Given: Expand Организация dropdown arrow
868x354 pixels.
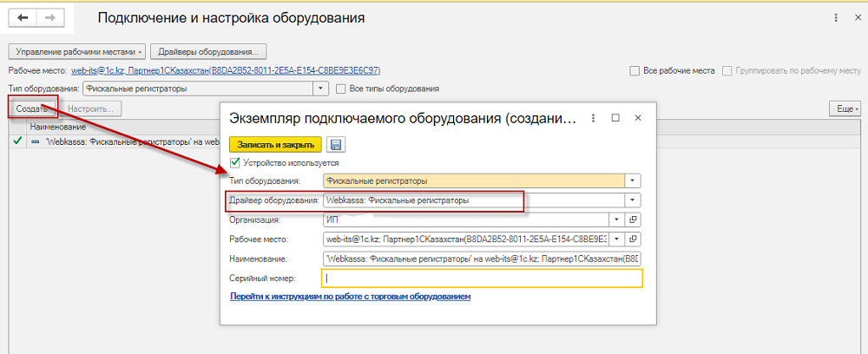Looking at the screenshot, I should pos(617,220).
